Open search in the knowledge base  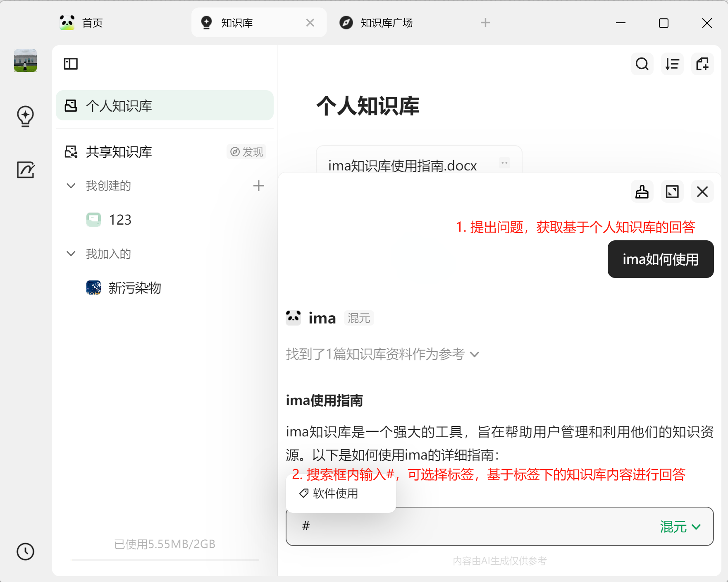pos(642,64)
